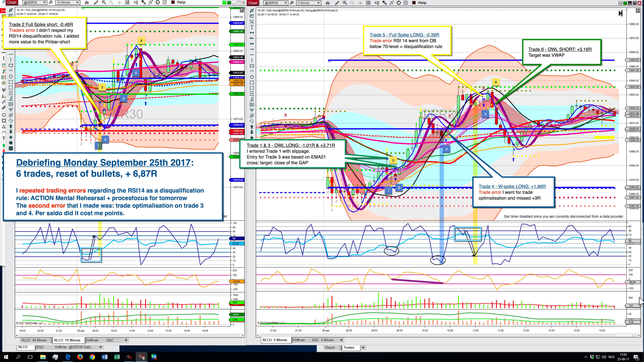Select the draw pencil tool in left chart
The width and height of the screenshot is (644, 362).
point(96,3)
